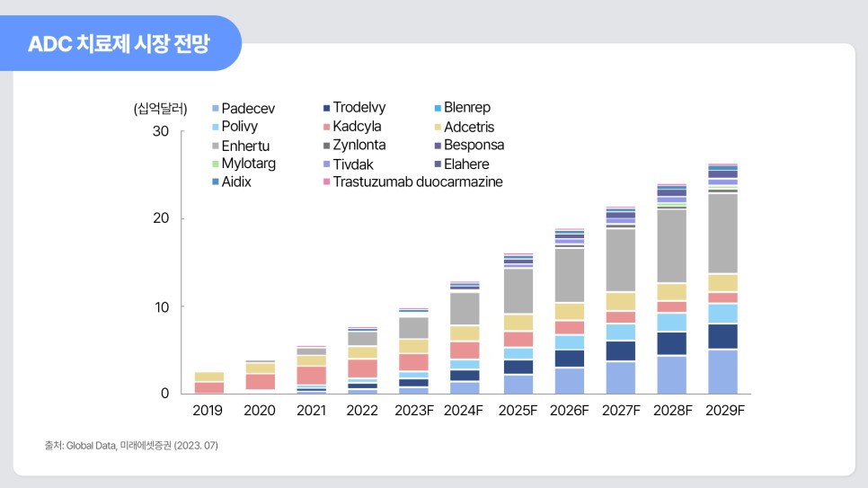
Task: Click the 2021 x-axis label
Action: pyautogui.click(x=311, y=411)
